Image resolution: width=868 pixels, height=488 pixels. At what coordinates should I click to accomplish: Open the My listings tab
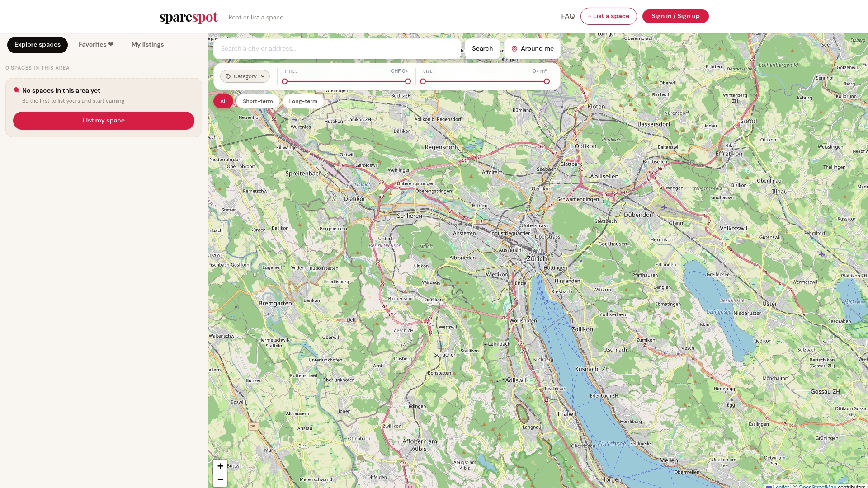(147, 45)
